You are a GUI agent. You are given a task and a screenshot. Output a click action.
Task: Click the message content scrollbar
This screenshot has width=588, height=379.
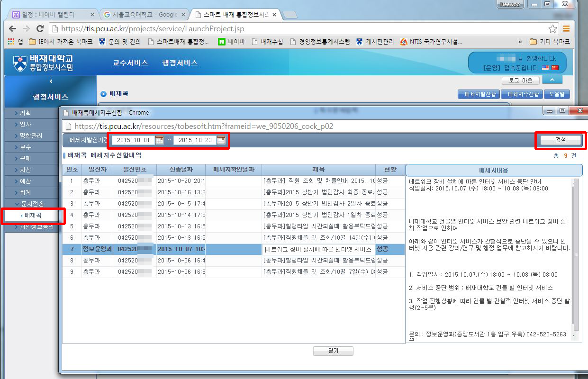(576, 256)
